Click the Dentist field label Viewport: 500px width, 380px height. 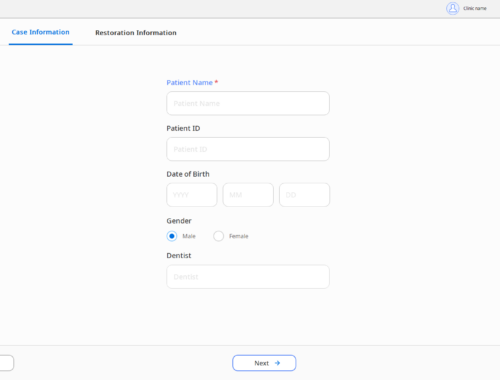[179, 256]
